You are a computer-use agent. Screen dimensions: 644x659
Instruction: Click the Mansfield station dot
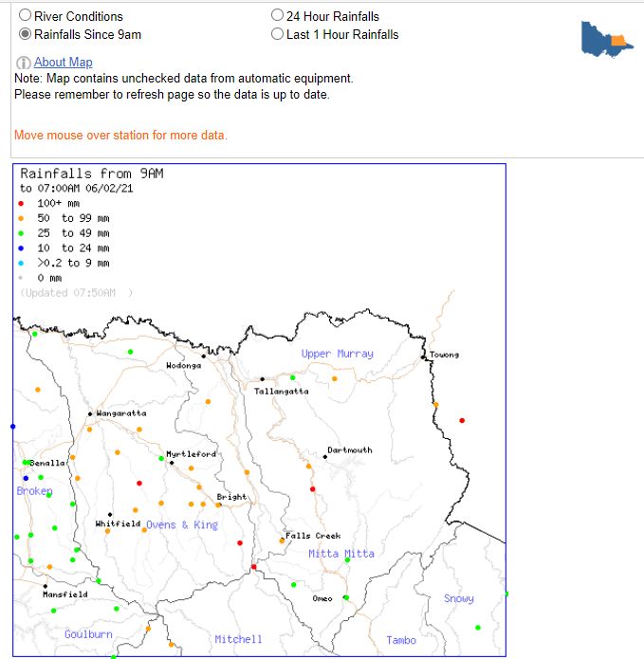45,586
